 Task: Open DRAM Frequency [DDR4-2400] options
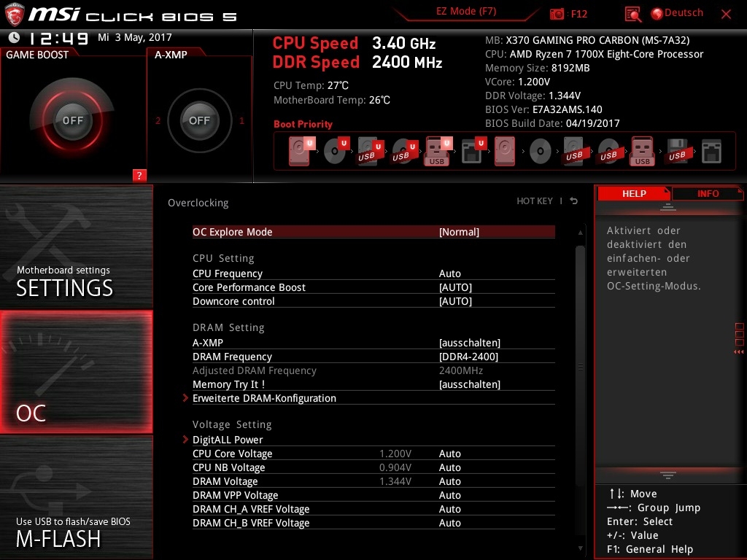[x=469, y=356]
